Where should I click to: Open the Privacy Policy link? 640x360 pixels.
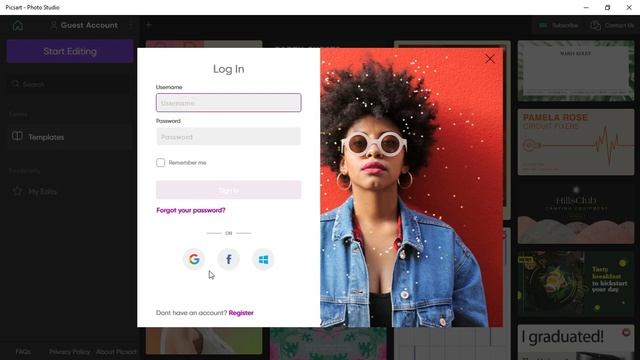tap(69, 351)
